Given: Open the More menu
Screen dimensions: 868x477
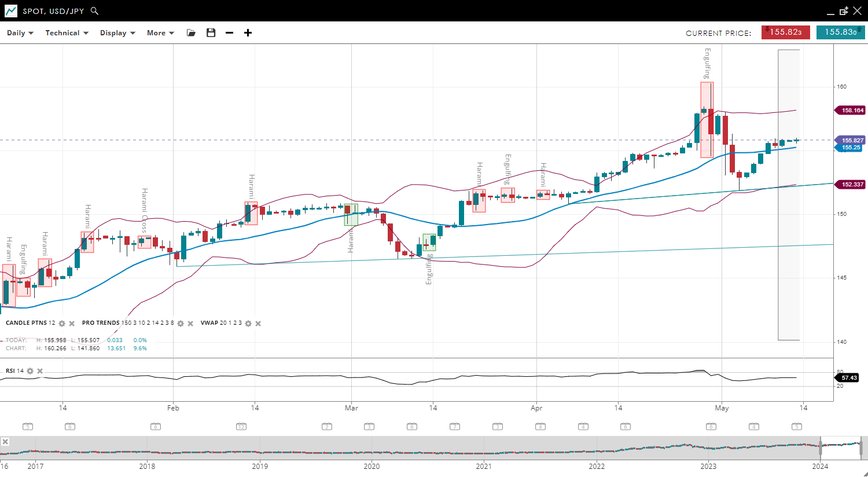Looking at the screenshot, I should pyautogui.click(x=160, y=33).
